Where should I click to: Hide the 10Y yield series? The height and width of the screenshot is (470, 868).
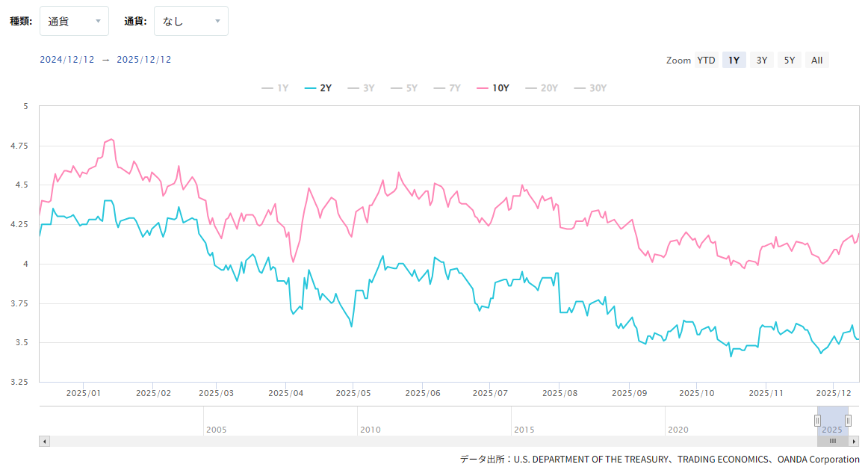point(493,88)
